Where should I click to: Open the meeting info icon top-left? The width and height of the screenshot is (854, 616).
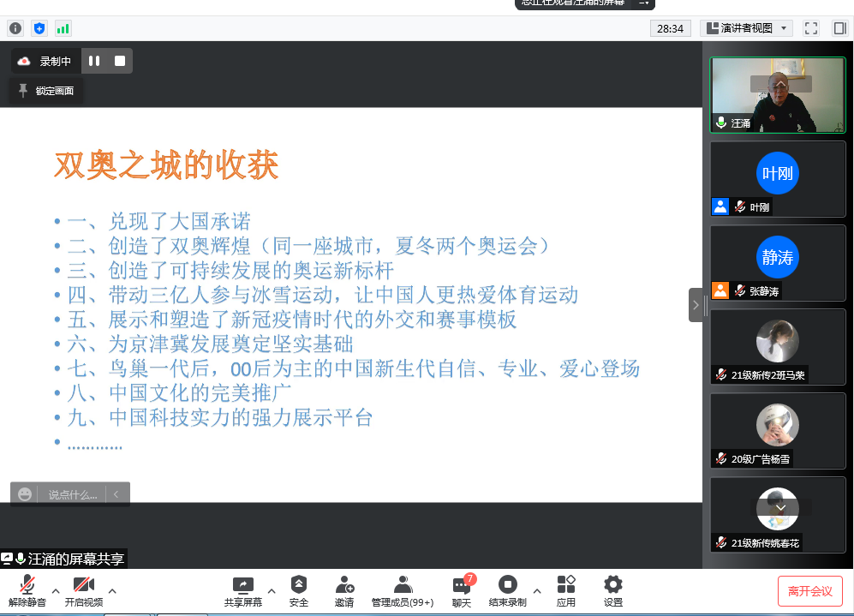click(x=15, y=27)
